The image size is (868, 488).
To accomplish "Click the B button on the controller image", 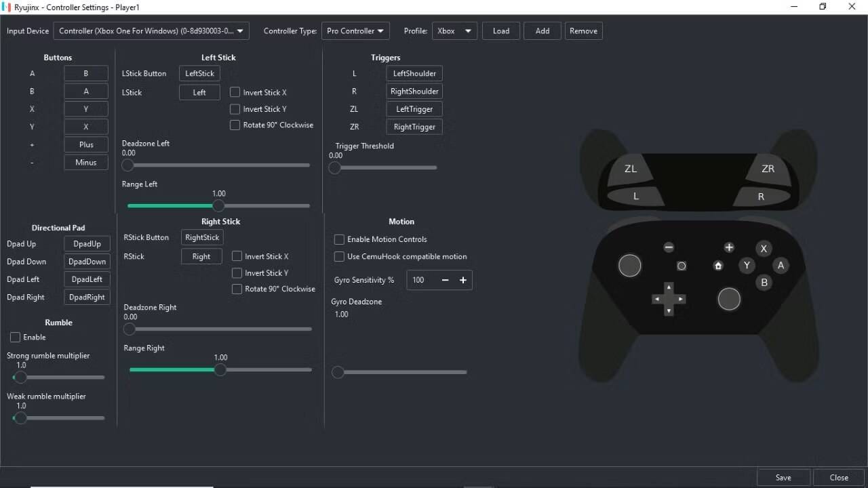I will 764,282.
